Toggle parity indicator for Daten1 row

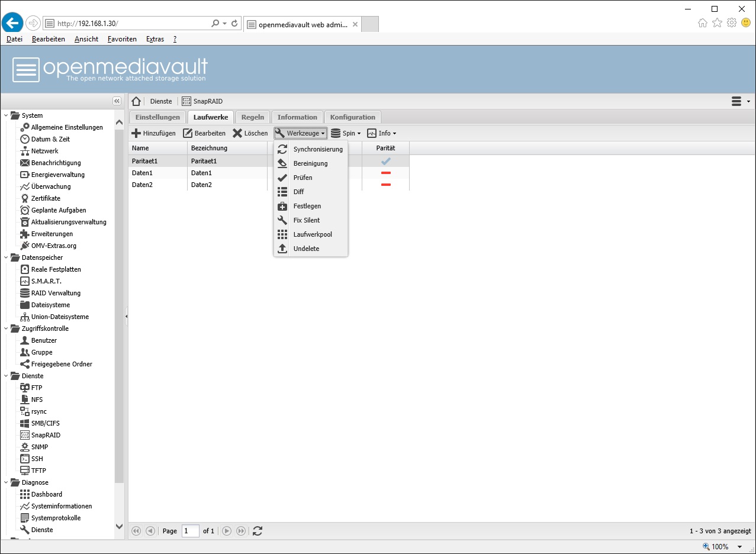(x=386, y=173)
